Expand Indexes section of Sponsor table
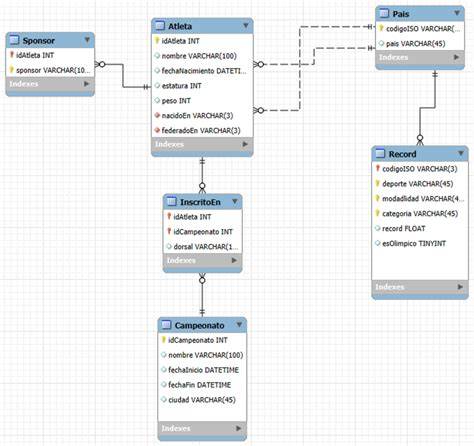Viewport: 474px width, 446px height. point(87,84)
